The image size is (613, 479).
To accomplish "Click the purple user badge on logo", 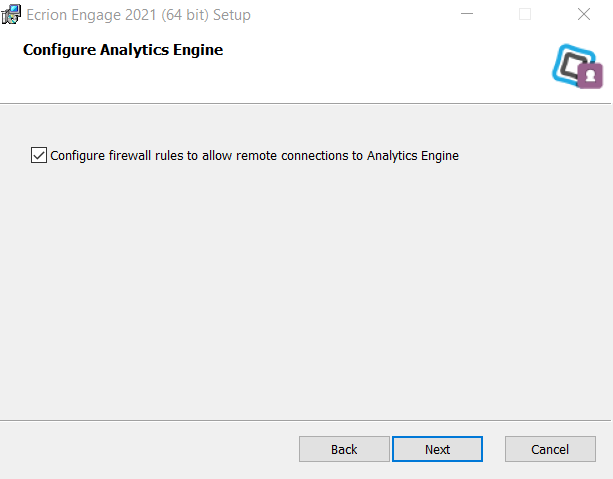I will [x=590, y=76].
